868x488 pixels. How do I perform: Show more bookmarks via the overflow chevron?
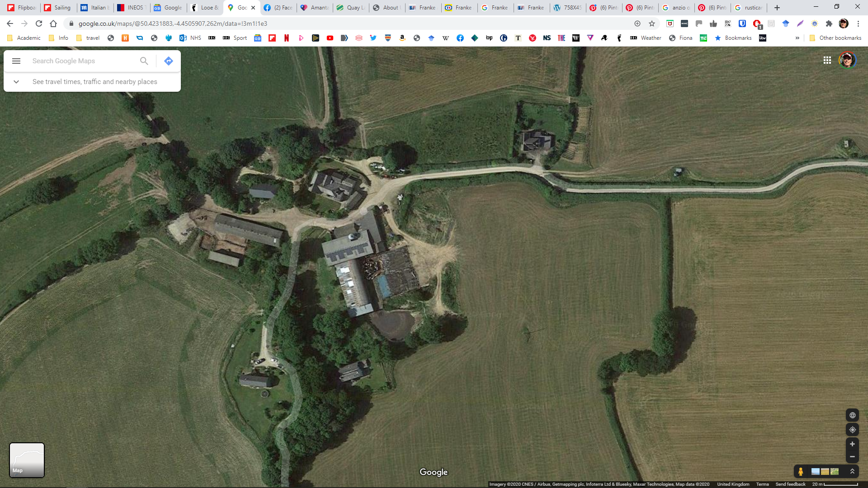pyautogui.click(x=797, y=38)
